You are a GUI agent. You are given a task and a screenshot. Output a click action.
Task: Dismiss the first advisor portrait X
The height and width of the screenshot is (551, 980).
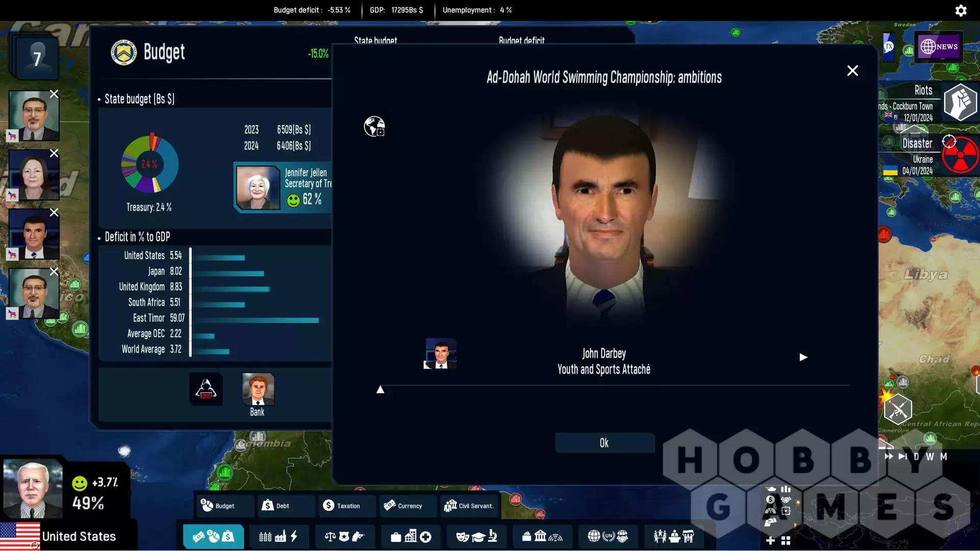[x=54, y=94]
